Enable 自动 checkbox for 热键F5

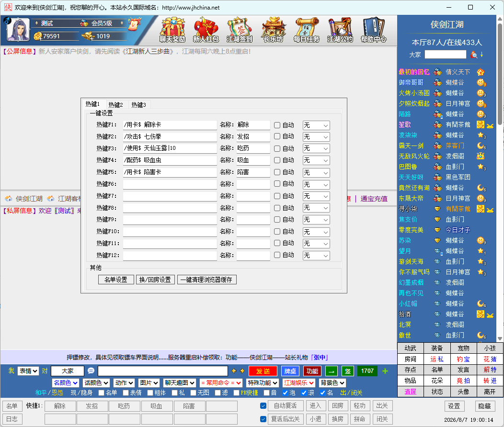click(x=277, y=172)
